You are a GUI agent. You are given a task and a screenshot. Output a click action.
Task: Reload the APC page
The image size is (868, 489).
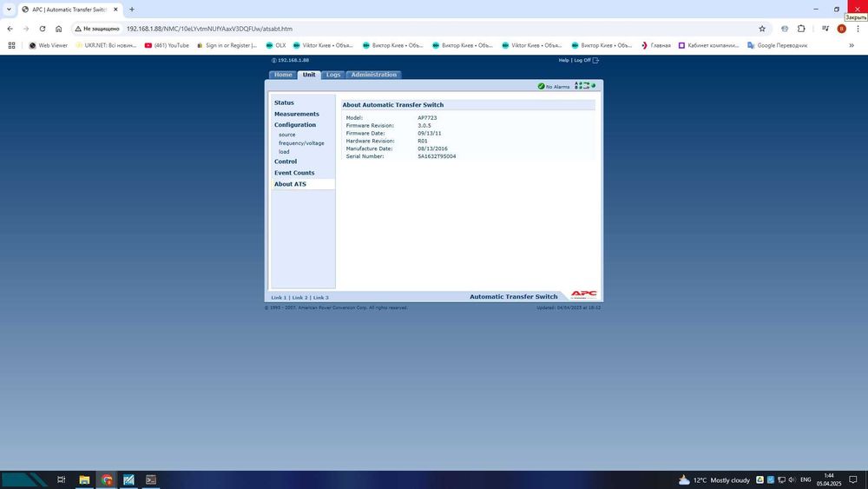[x=42, y=29]
